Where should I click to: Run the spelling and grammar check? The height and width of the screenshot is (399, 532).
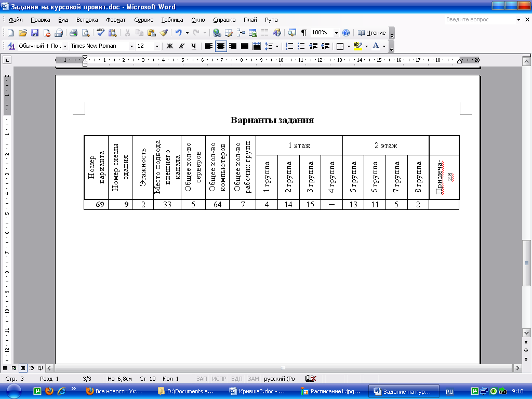click(100, 33)
